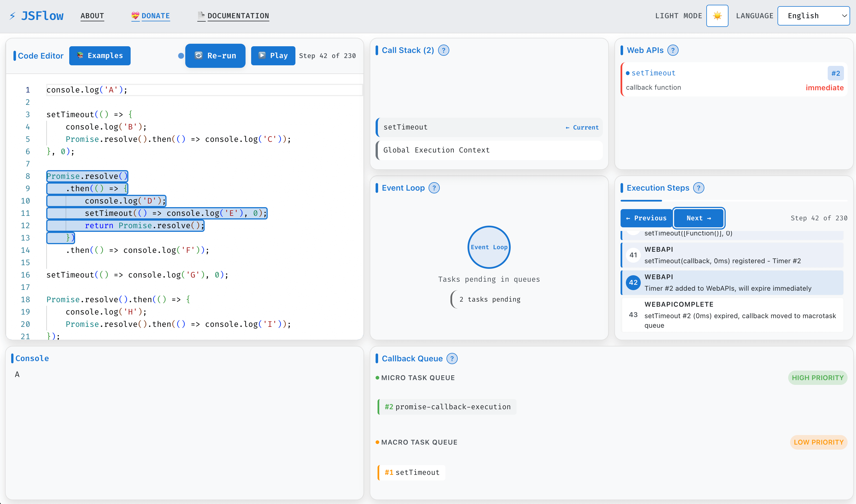Show help for Callback Queue

pyautogui.click(x=452, y=358)
